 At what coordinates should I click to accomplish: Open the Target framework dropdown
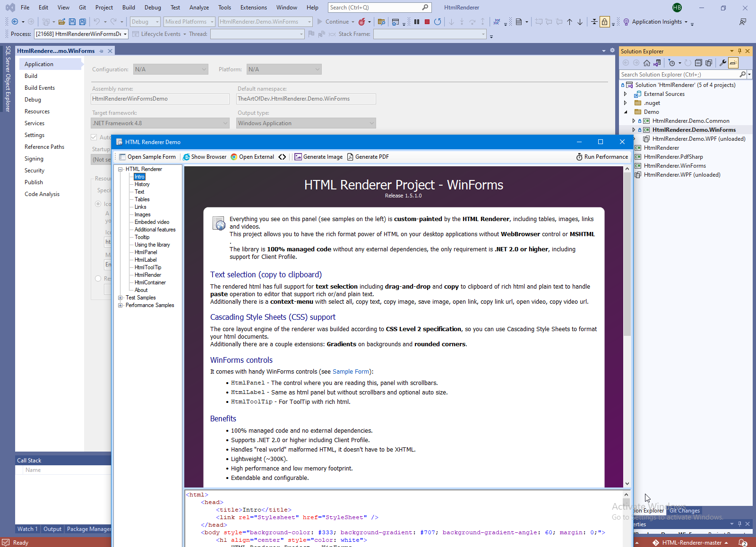pyautogui.click(x=160, y=123)
